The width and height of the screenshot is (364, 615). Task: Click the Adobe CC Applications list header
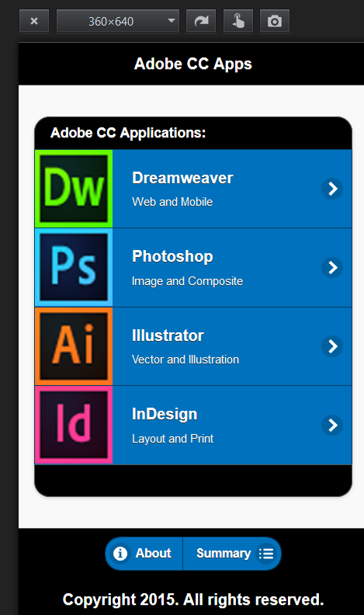[193, 133]
